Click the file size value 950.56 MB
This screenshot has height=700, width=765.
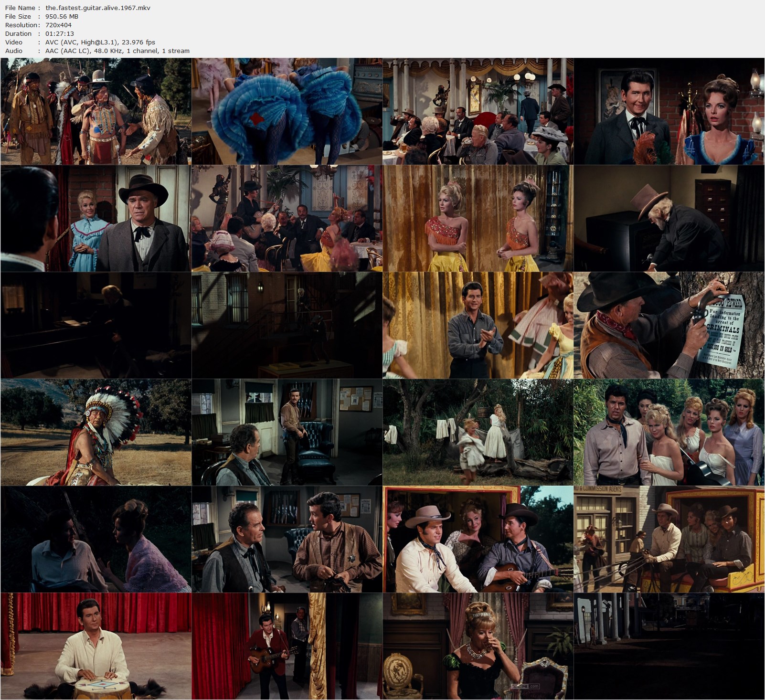pos(62,16)
